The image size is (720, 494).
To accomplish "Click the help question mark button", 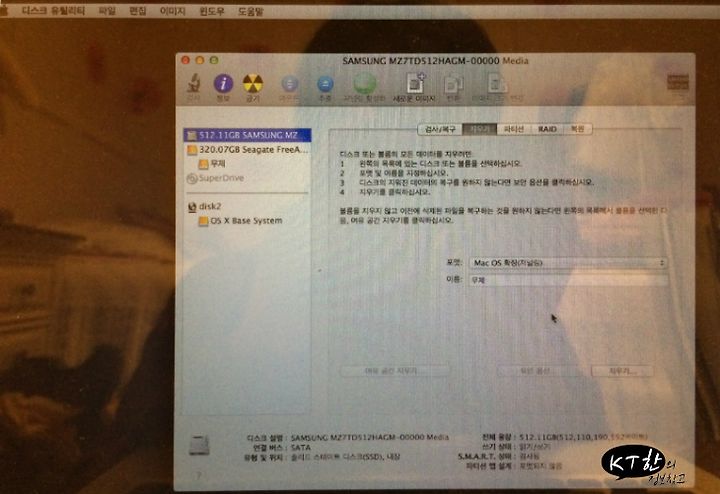I will (x=199, y=476).
